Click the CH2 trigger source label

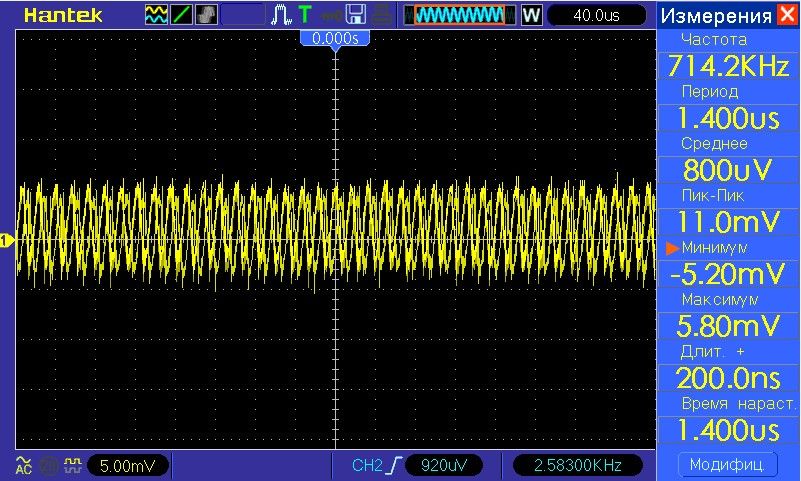point(367,465)
